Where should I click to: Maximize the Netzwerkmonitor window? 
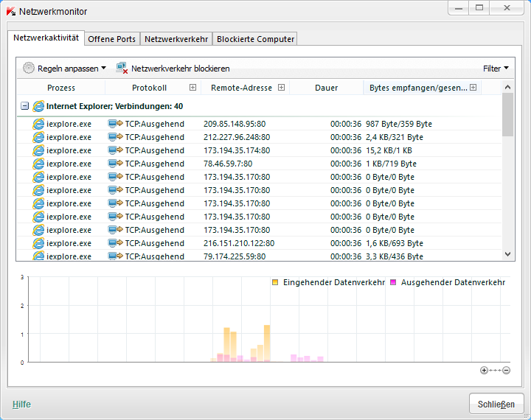coord(479,8)
